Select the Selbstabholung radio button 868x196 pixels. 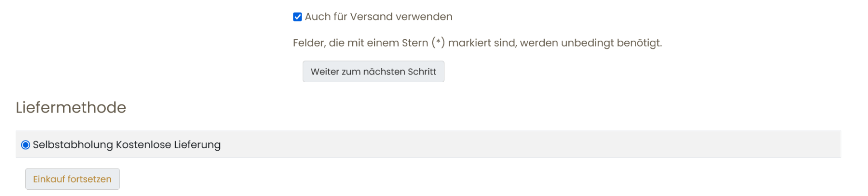pos(26,145)
